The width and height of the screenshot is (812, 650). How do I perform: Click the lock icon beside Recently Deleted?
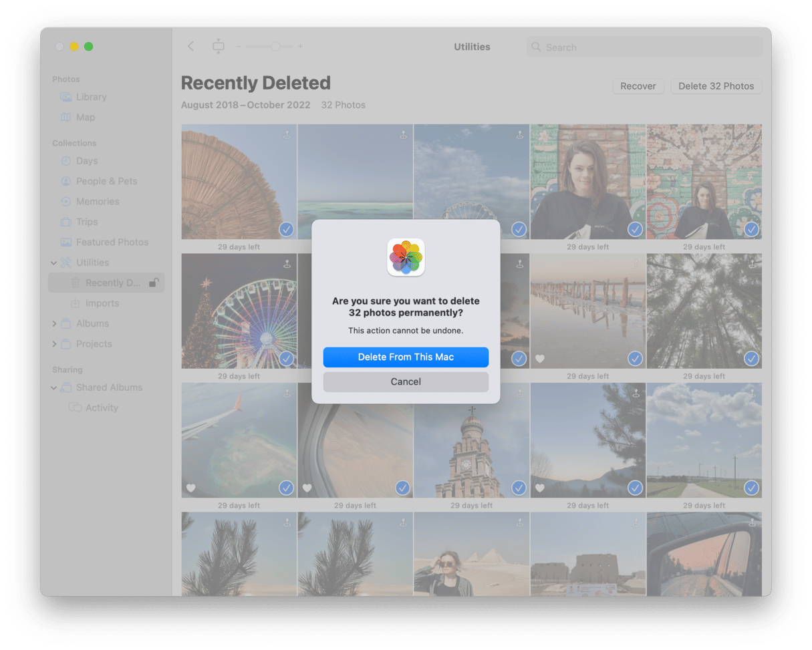pos(153,283)
